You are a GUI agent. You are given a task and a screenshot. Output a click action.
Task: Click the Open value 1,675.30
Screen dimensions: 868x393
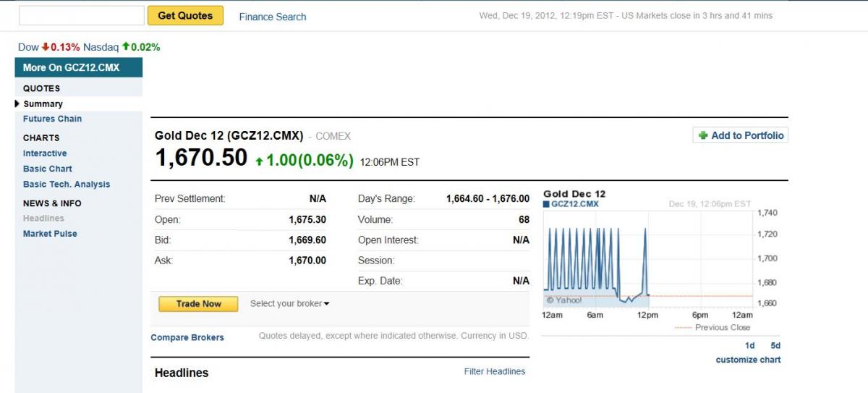307,219
